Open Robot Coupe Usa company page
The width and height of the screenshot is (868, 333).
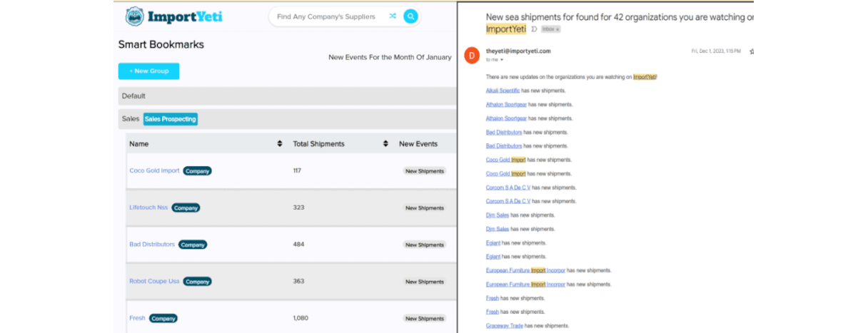[x=154, y=282]
